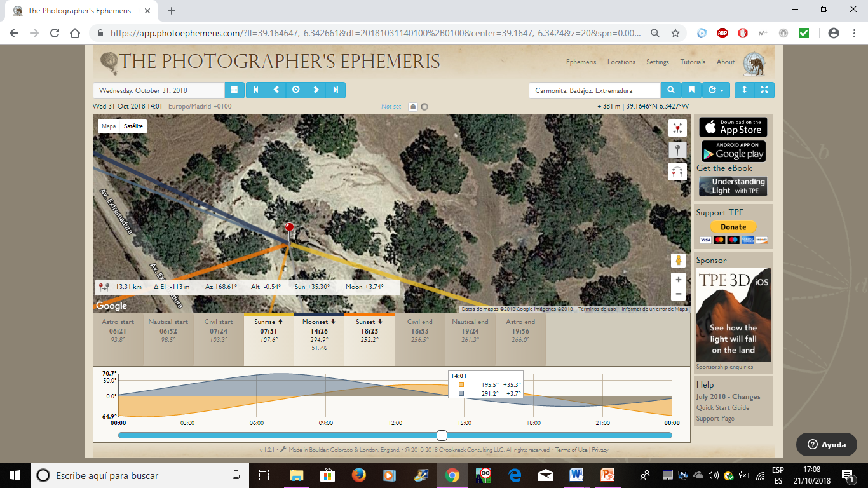Switch to Mapa view
This screenshot has width=868, height=488.
tap(109, 126)
